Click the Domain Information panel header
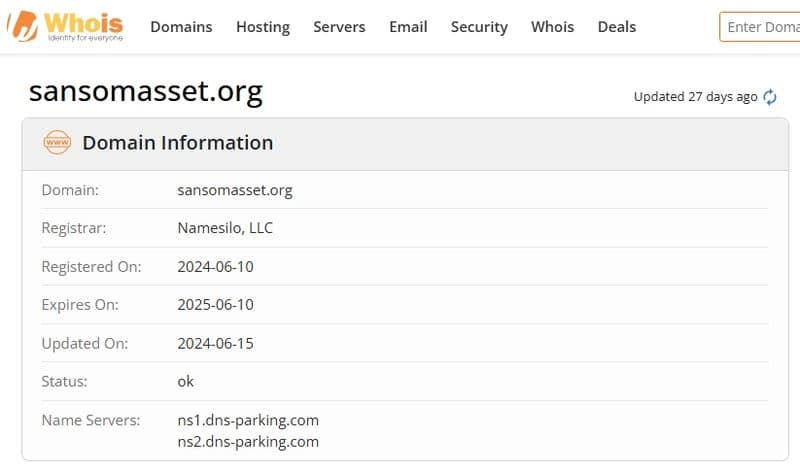800x471 pixels. (178, 143)
